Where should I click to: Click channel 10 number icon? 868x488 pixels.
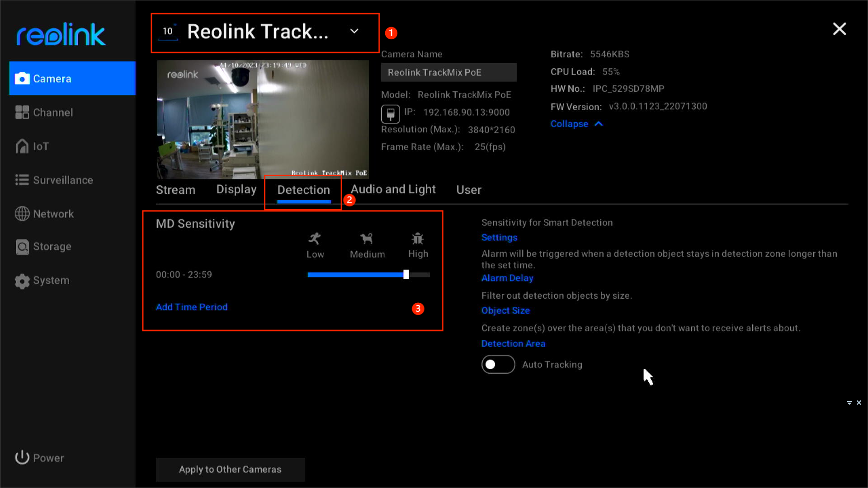point(168,31)
